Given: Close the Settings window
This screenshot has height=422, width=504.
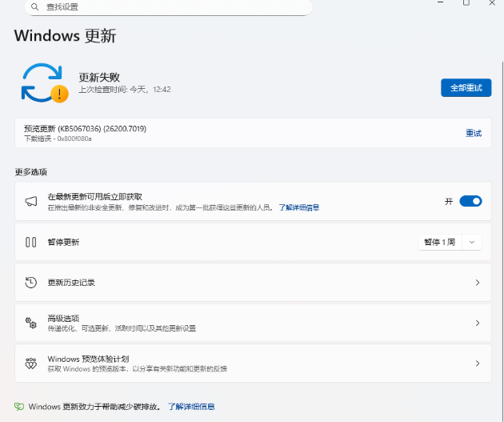Looking at the screenshot, I should click(x=492, y=3).
